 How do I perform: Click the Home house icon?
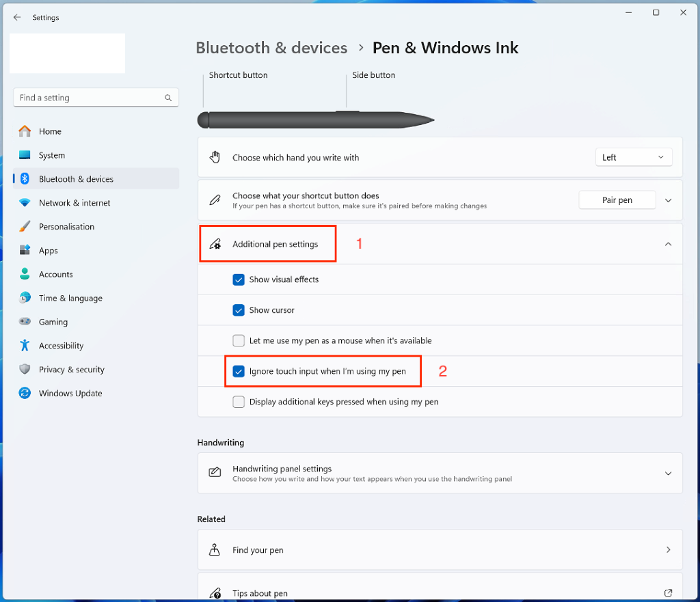pyautogui.click(x=25, y=131)
